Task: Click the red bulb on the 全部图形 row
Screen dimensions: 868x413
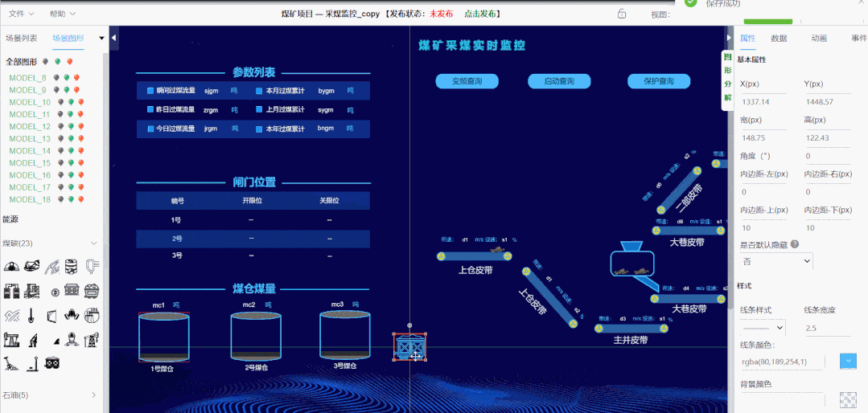Action: (69, 62)
